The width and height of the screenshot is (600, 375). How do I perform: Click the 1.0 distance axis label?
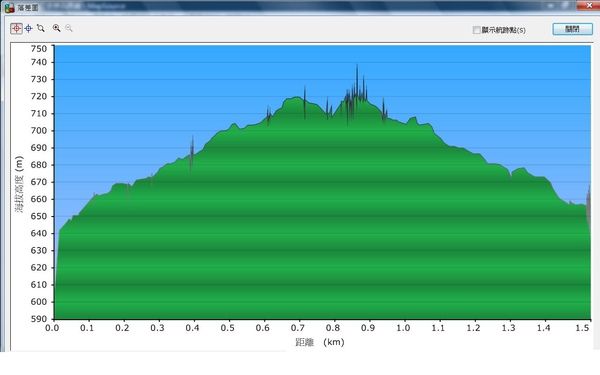403,328
